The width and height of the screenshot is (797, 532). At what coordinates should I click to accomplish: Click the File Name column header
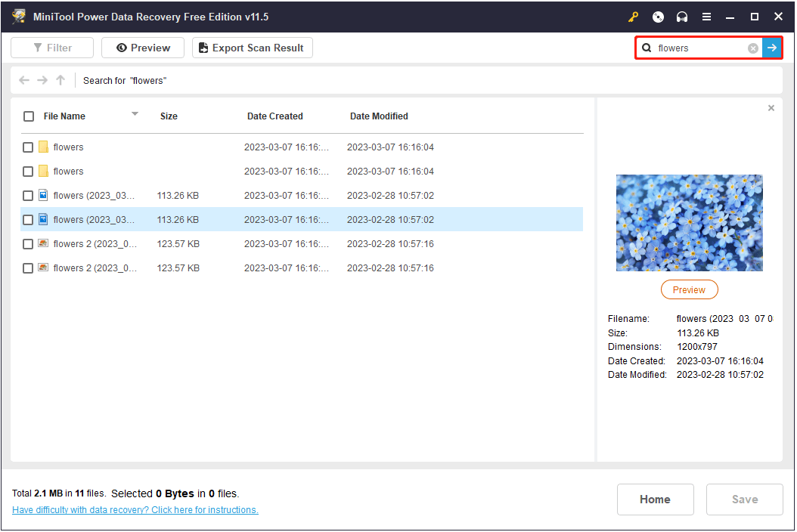coord(64,116)
